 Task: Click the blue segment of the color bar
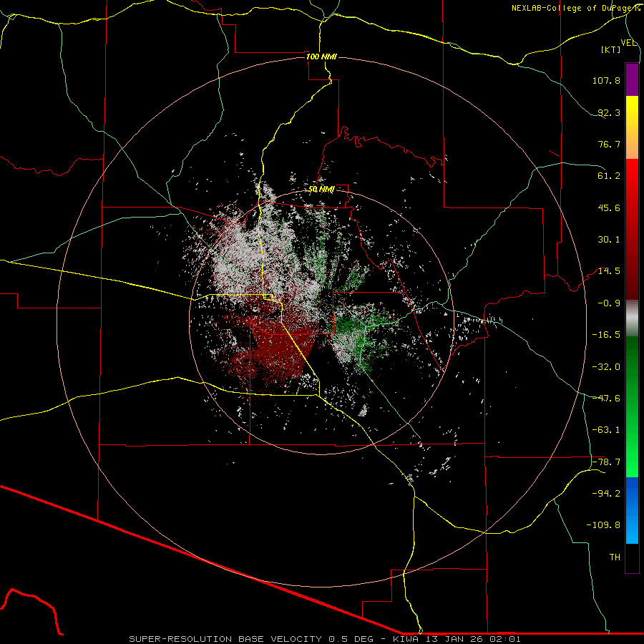[632, 510]
